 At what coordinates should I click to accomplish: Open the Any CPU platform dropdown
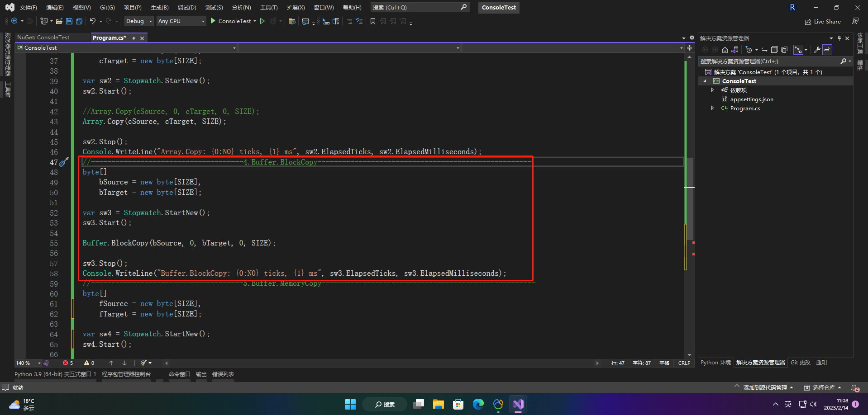(181, 21)
